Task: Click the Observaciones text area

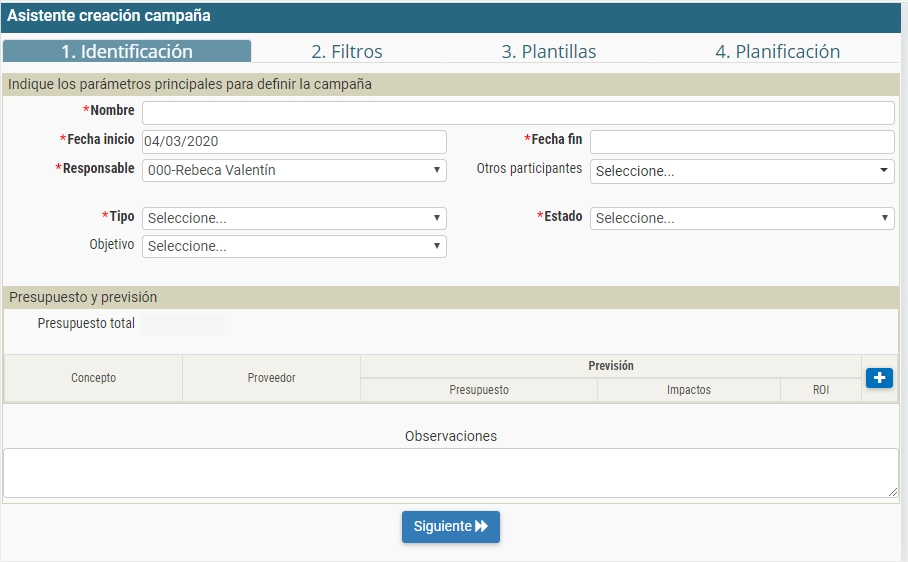Action: coord(451,473)
